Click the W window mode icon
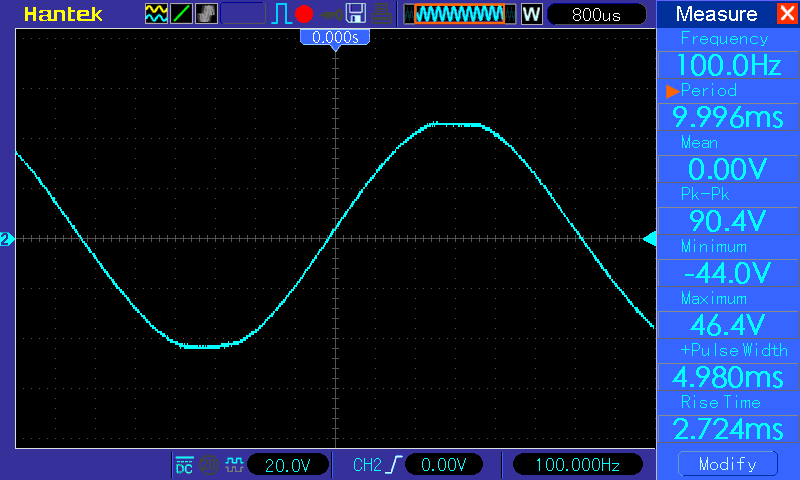 pos(531,14)
